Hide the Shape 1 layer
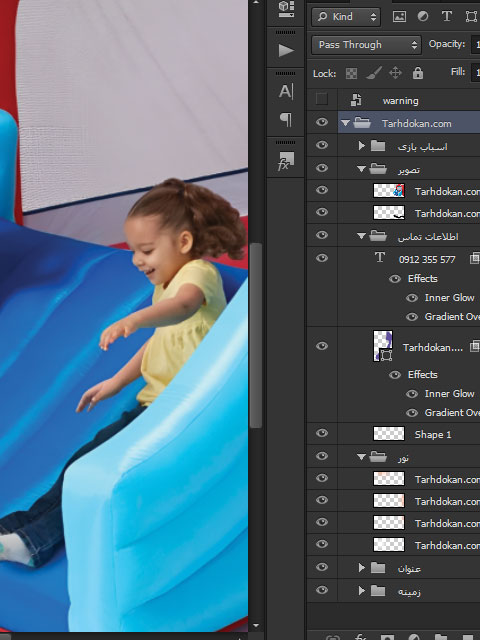The width and height of the screenshot is (480, 640). pos(322,433)
